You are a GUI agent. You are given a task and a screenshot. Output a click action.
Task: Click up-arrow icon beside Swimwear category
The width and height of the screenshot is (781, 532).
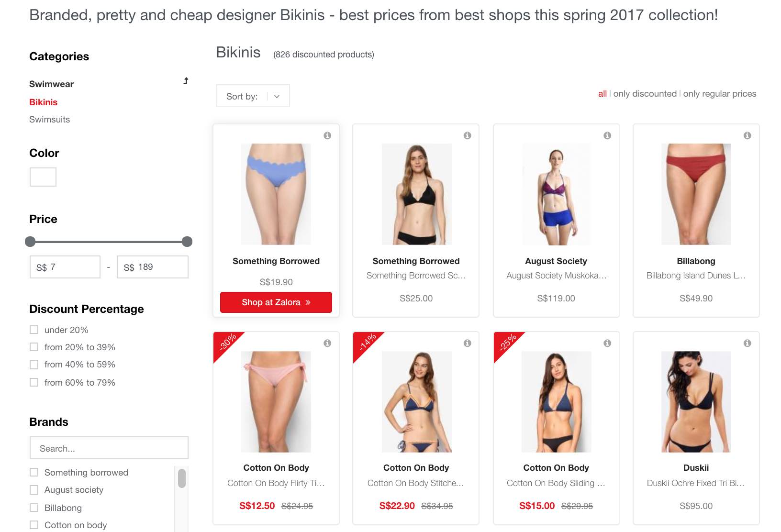tap(186, 81)
